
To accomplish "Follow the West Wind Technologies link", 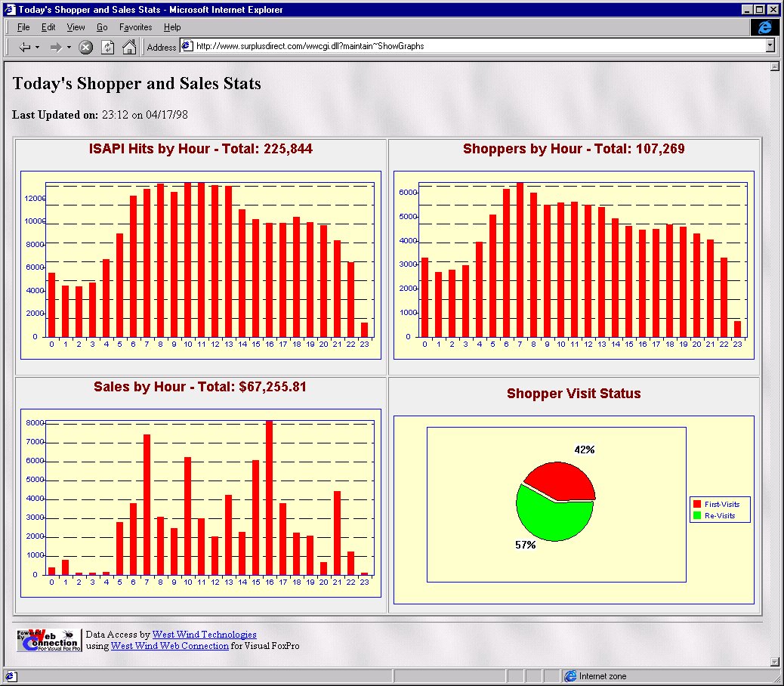I will tap(204, 635).
